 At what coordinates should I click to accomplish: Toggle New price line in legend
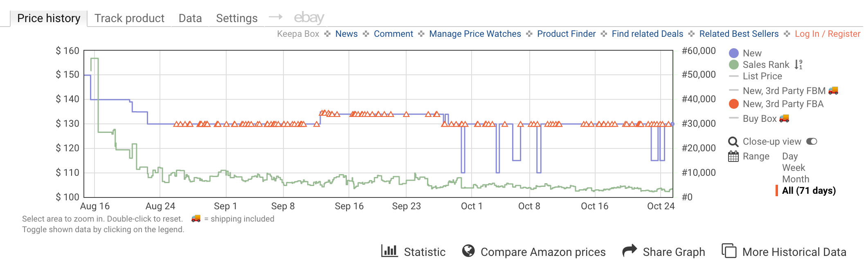pyautogui.click(x=752, y=53)
